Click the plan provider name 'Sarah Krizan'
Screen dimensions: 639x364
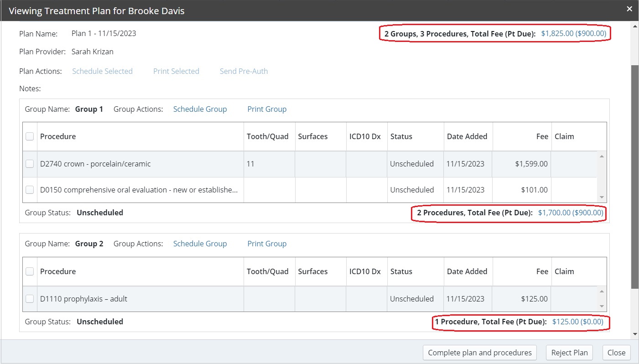point(93,52)
